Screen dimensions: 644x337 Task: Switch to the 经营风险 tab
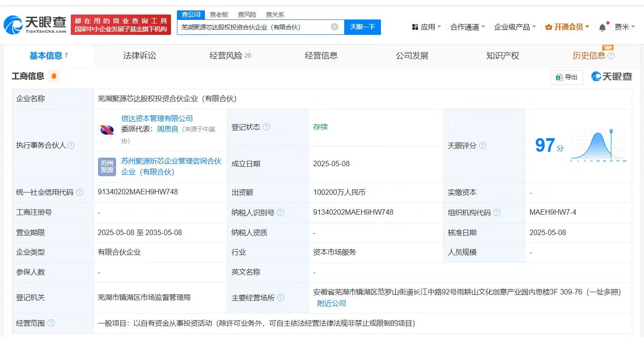point(230,56)
